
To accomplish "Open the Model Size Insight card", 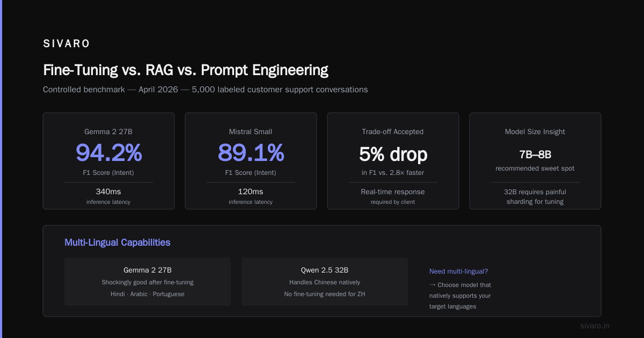I will (535, 161).
